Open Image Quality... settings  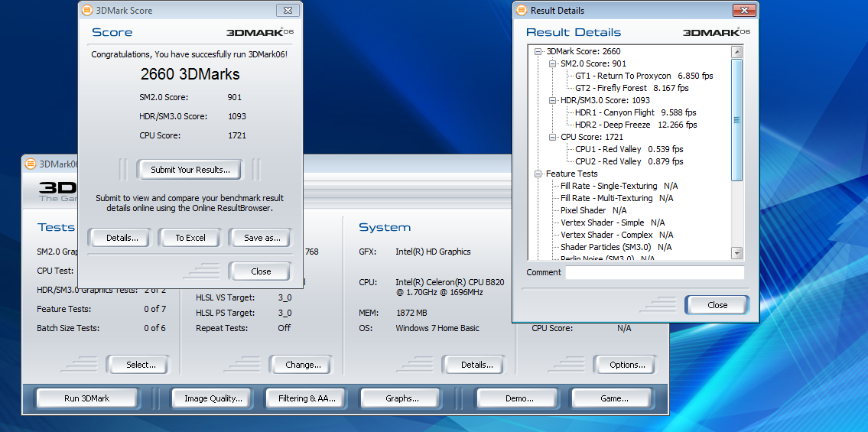point(213,398)
